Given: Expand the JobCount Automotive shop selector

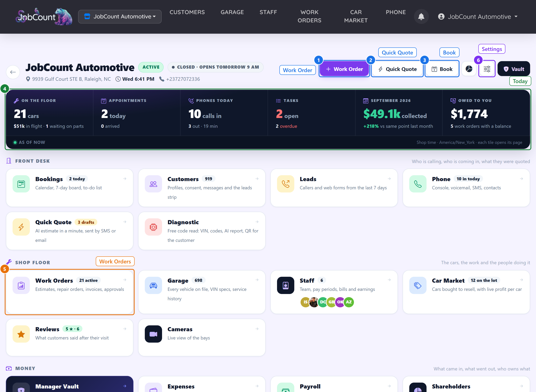Looking at the screenshot, I should point(120,17).
